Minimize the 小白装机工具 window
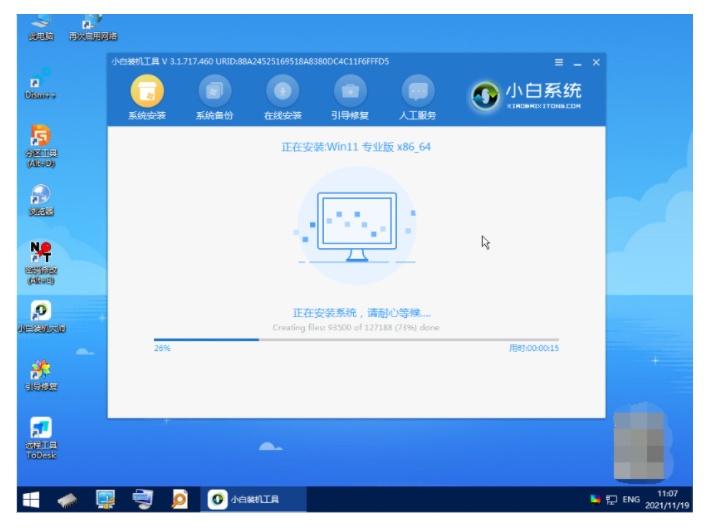The width and height of the screenshot is (711, 530). [x=577, y=63]
